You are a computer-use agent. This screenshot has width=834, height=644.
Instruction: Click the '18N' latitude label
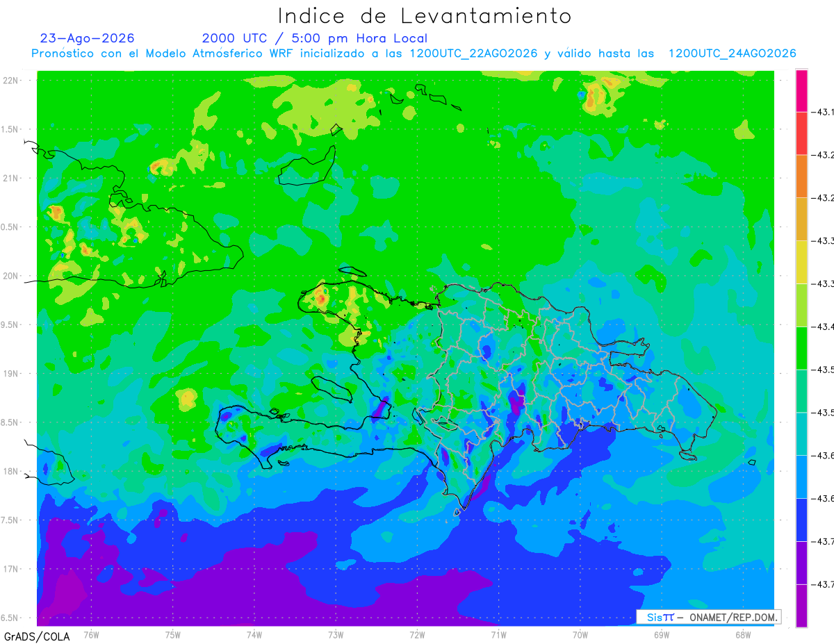coord(10,471)
